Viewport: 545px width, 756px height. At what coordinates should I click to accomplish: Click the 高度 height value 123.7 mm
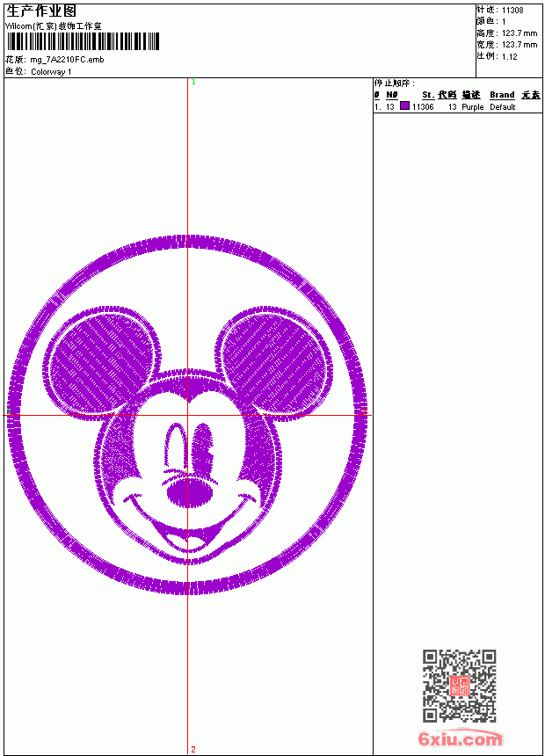click(520, 33)
